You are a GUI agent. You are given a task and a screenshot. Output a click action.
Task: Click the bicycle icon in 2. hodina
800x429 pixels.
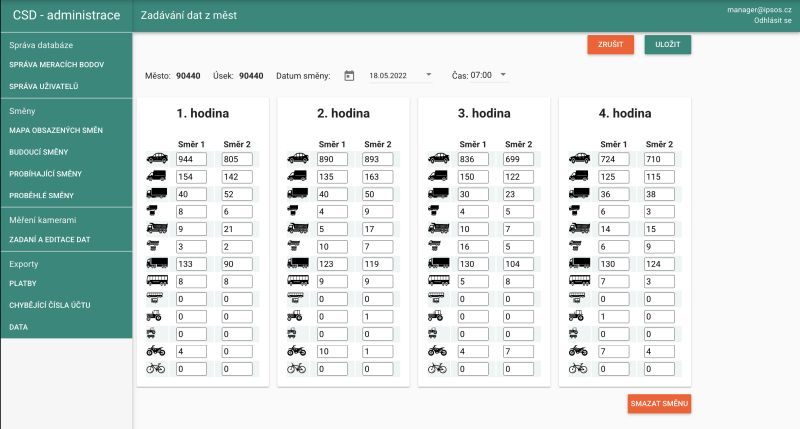pos(297,368)
